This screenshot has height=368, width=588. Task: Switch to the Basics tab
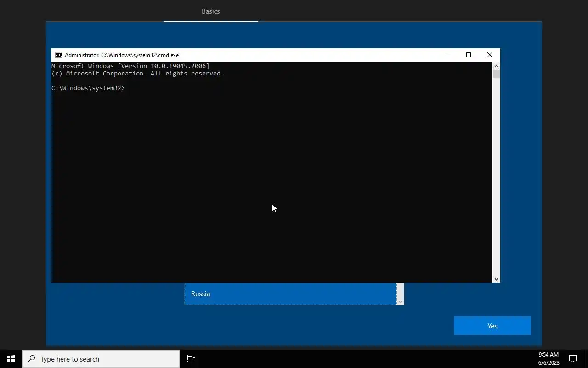pyautogui.click(x=211, y=11)
